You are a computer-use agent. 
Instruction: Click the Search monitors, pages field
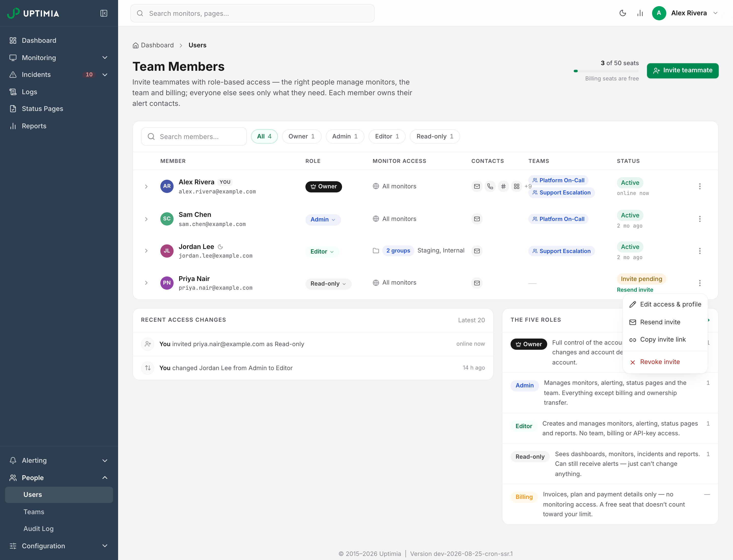click(x=252, y=13)
